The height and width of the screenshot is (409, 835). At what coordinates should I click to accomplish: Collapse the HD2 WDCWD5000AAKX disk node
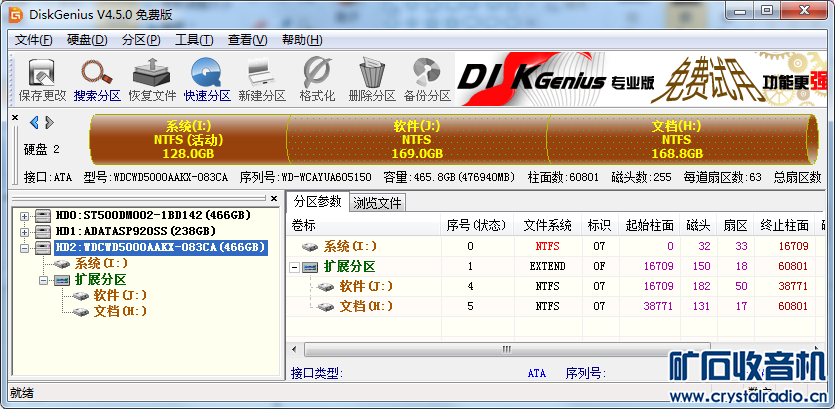pyautogui.click(x=24, y=248)
